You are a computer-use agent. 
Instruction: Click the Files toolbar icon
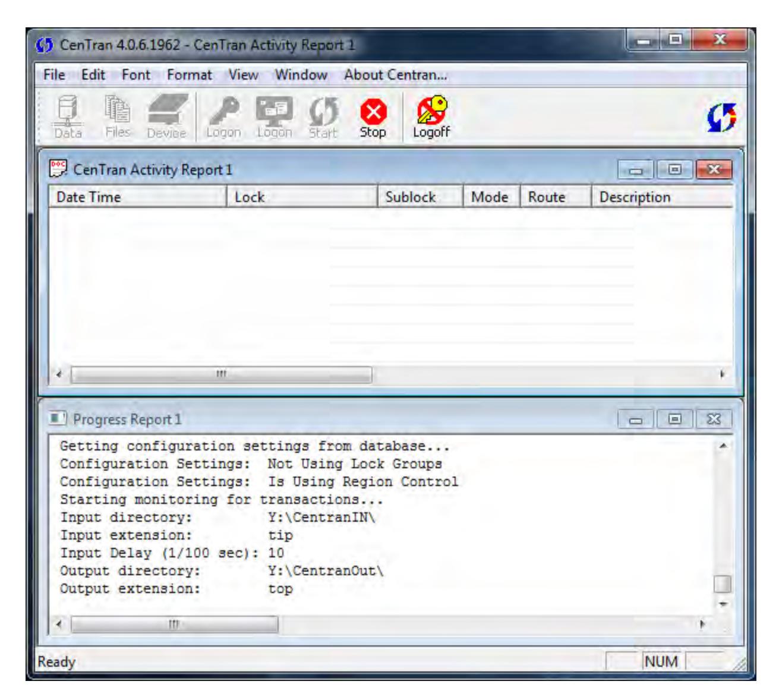118,117
